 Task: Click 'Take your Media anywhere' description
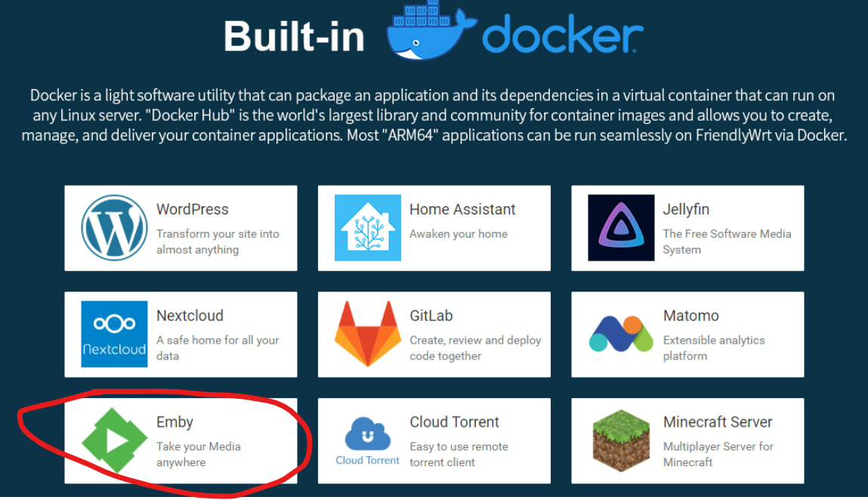[198, 454]
